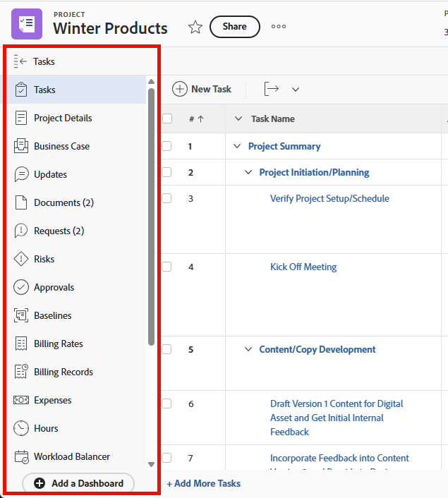Click the Tasks panel header label

pos(44,61)
